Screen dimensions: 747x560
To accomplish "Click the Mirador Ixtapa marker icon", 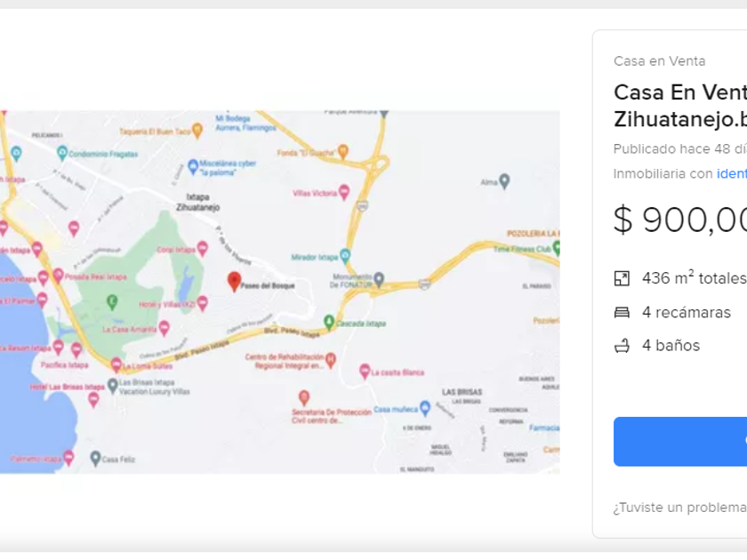I will [345, 256].
